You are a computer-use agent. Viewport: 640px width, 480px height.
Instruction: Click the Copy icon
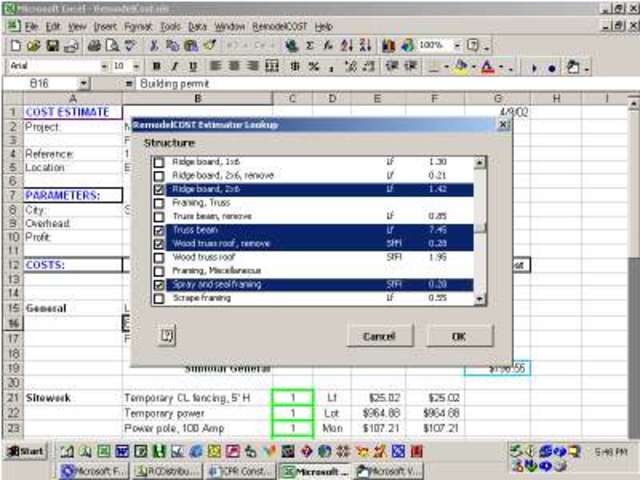click(173, 45)
